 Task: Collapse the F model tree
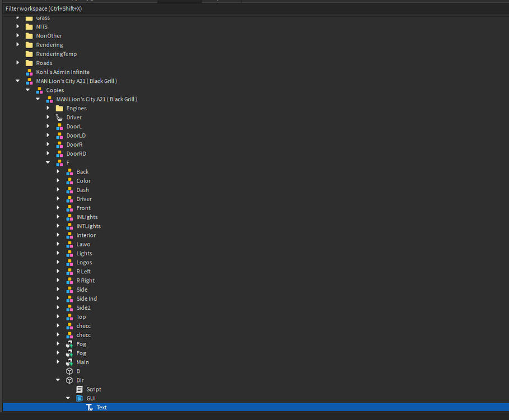[x=48, y=162]
